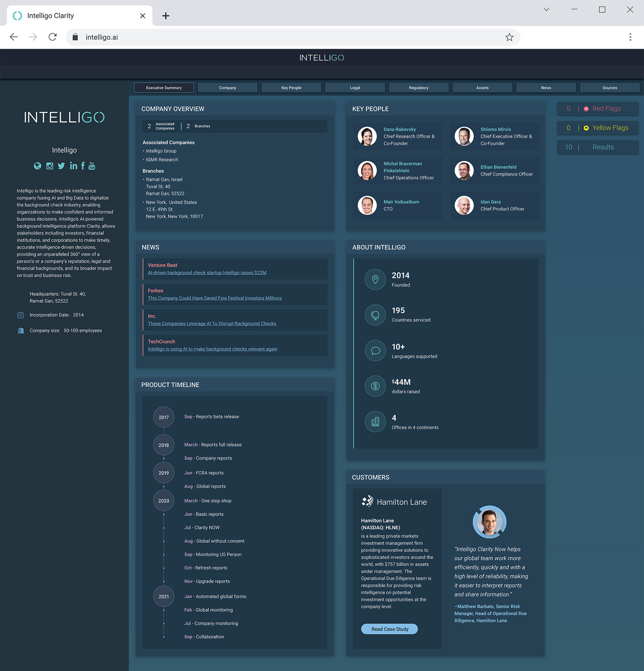Select the 2017 timeline marker

(x=164, y=417)
